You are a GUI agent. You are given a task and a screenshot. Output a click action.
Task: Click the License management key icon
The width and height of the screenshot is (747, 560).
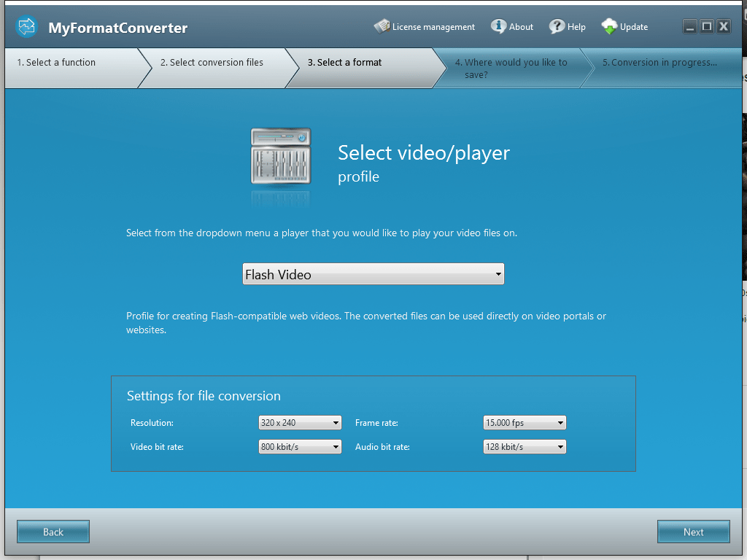click(382, 25)
